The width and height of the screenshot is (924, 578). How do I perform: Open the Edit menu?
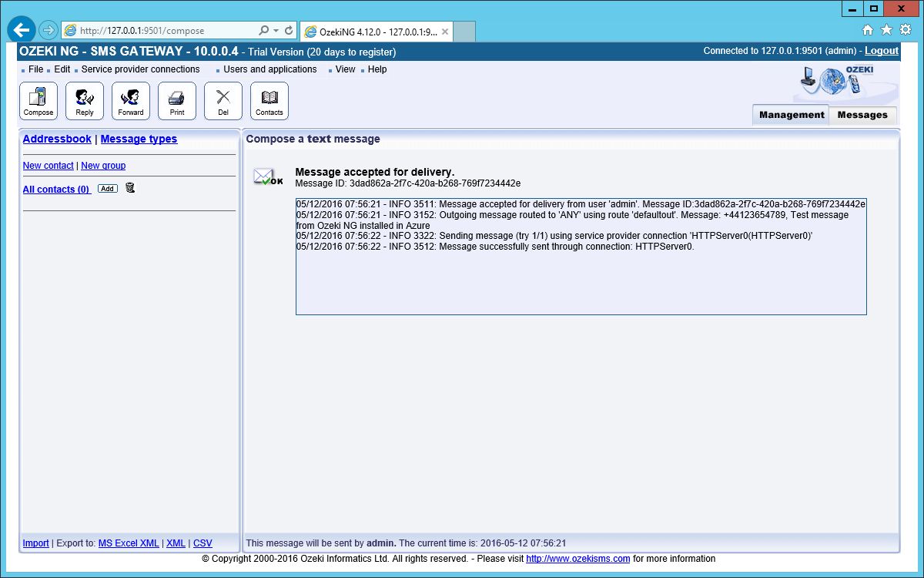(x=62, y=69)
